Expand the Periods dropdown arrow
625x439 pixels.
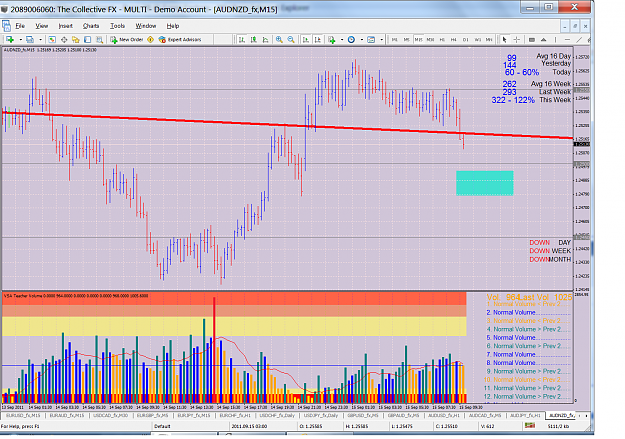(362, 39)
